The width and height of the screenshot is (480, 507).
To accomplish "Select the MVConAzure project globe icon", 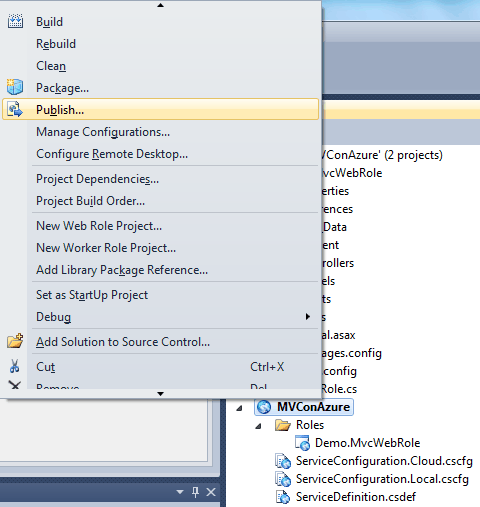I will tap(264, 407).
